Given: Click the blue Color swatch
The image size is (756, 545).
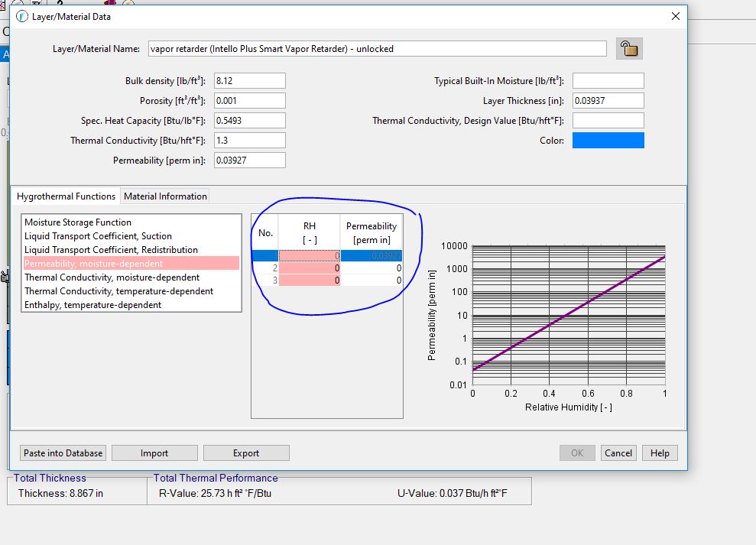Looking at the screenshot, I should [x=608, y=141].
